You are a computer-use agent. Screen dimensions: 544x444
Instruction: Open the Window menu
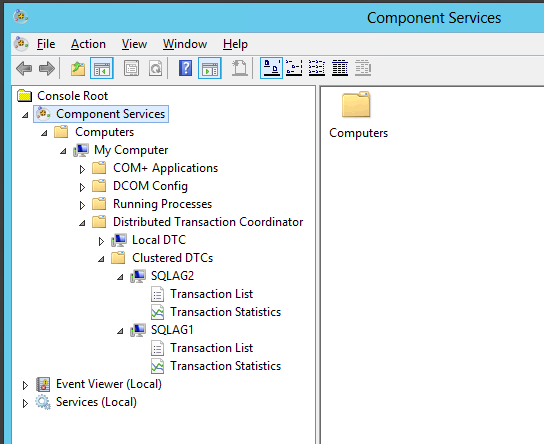[185, 44]
